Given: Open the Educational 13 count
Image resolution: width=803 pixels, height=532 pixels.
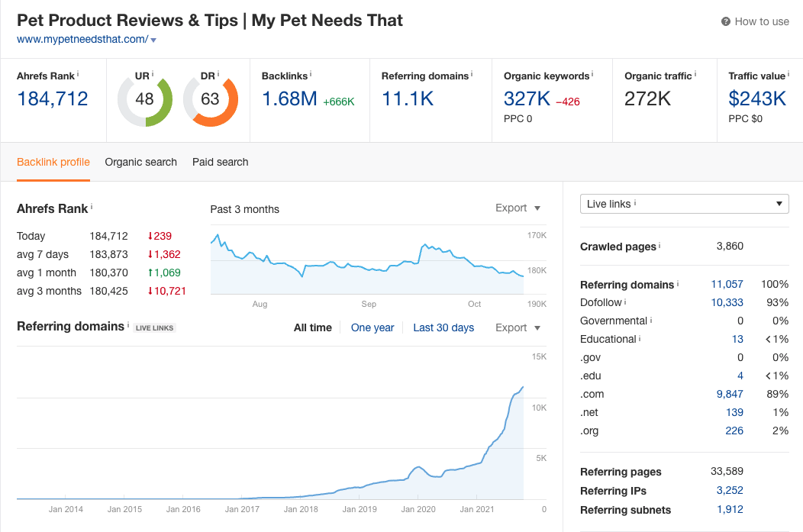Looking at the screenshot, I should pyautogui.click(x=737, y=340).
